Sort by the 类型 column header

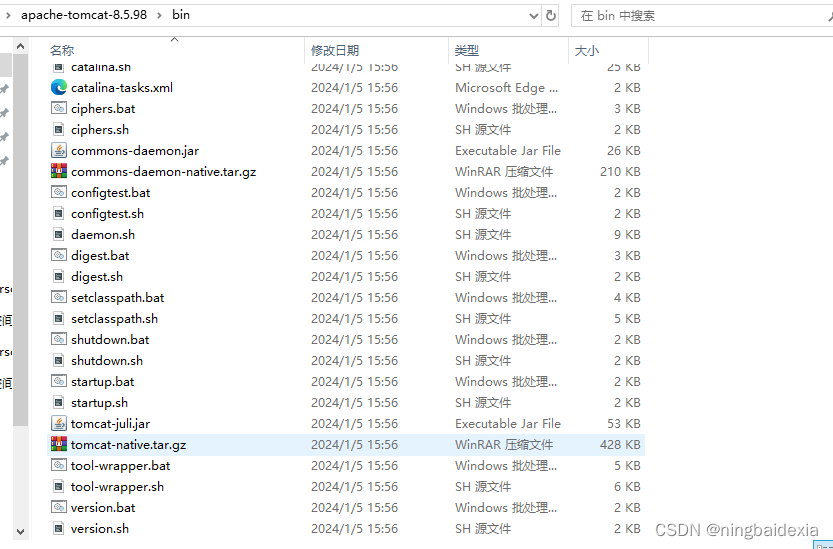pyautogui.click(x=467, y=50)
